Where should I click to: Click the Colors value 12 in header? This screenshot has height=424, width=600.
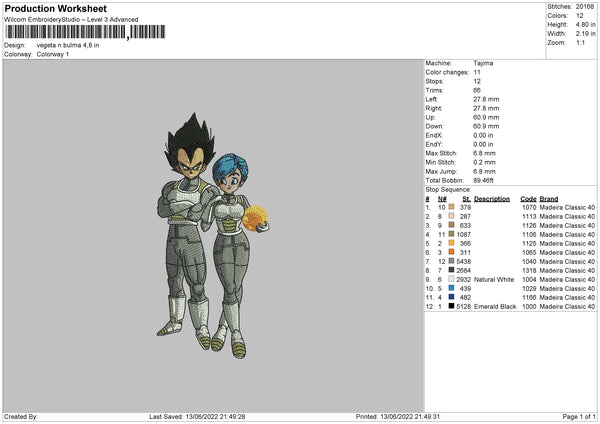(x=580, y=16)
